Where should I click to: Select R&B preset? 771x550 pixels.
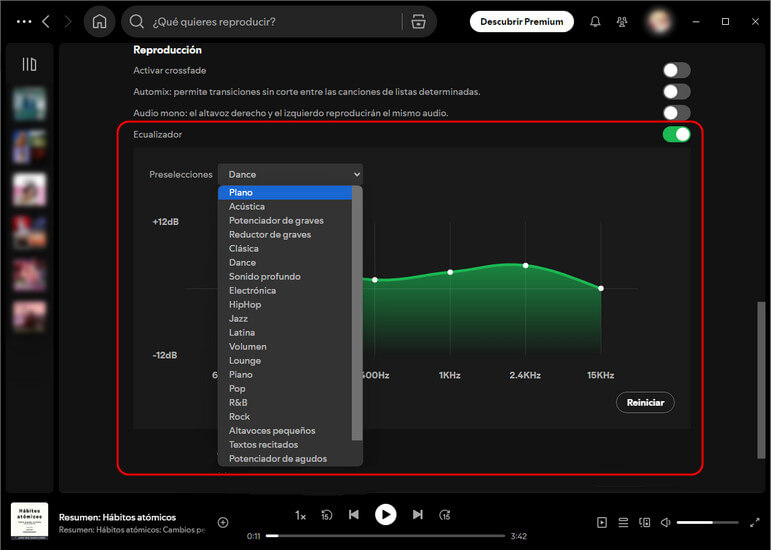tap(285, 403)
